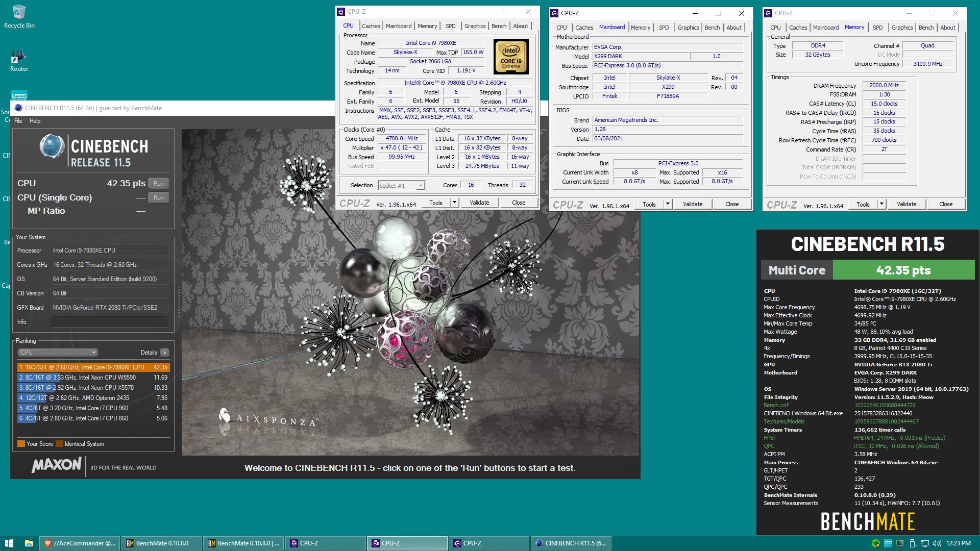Click the CPU-Z title icon in Mainboard window
980x551 pixels.
tap(555, 13)
